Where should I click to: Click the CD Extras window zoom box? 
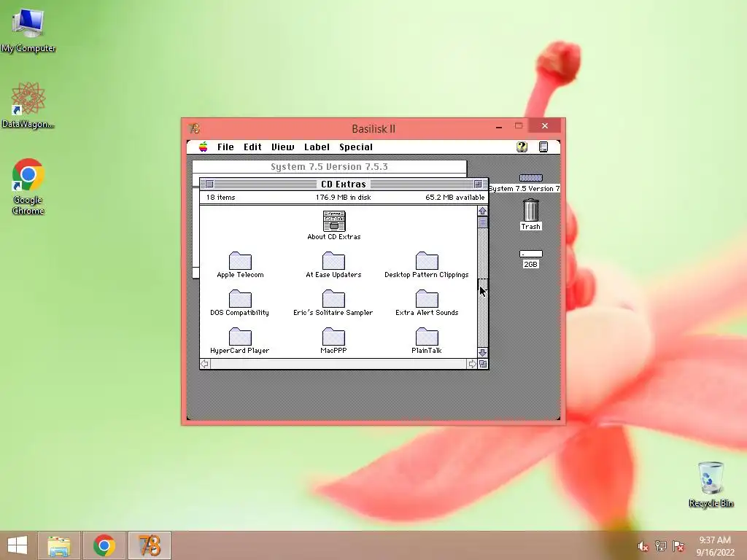(x=478, y=184)
